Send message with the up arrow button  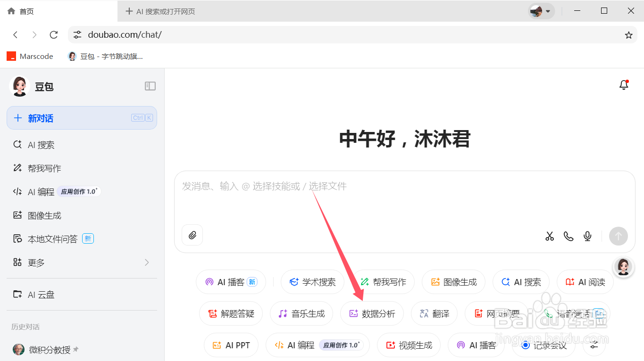(x=618, y=236)
